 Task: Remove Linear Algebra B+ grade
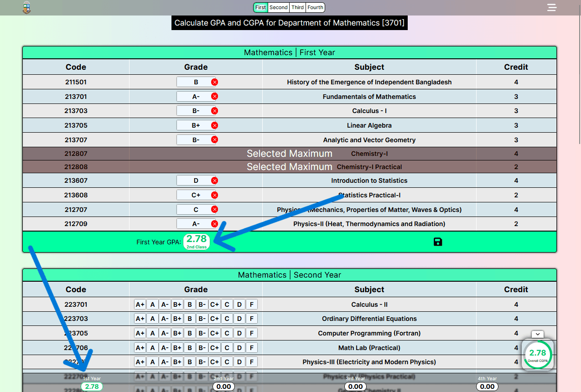214,125
